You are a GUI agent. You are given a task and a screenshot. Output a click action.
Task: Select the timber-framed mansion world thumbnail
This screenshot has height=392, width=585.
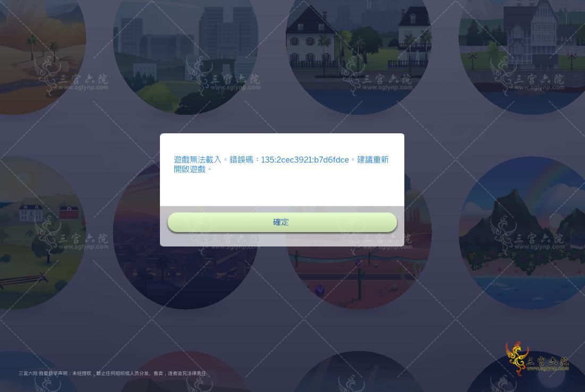[x=522, y=56]
